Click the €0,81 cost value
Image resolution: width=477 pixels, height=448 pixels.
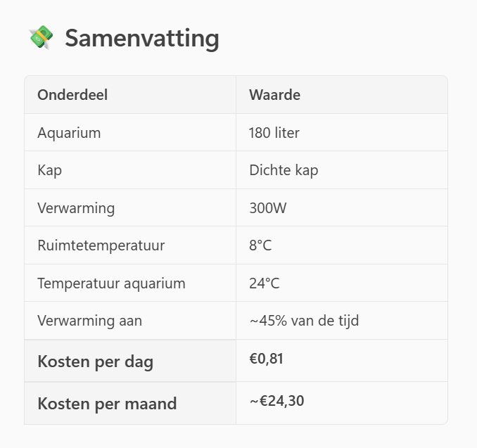click(x=267, y=359)
